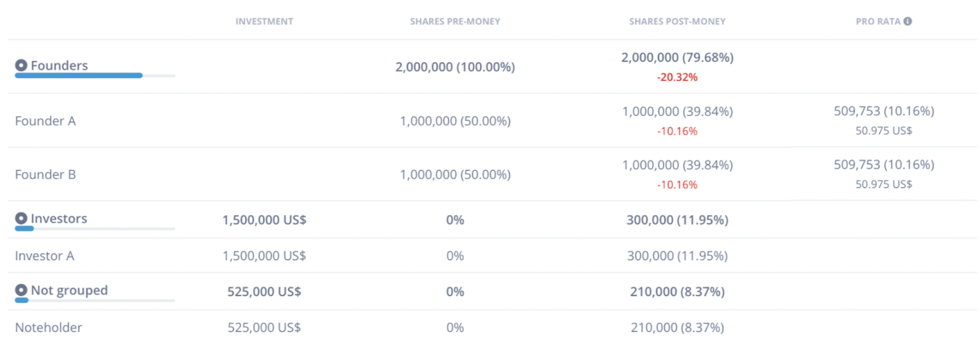Screen dimensions: 980x347
Task: Select the Investor A row name
Action: tap(44, 256)
